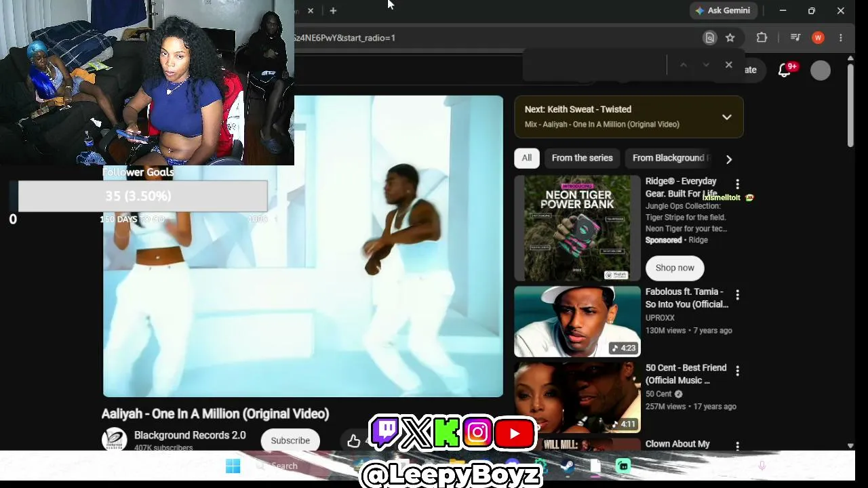Open options for the Ridge sponsored ad
This screenshot has width=868, height=488.
pyautogui.click(x=738, y=184)
